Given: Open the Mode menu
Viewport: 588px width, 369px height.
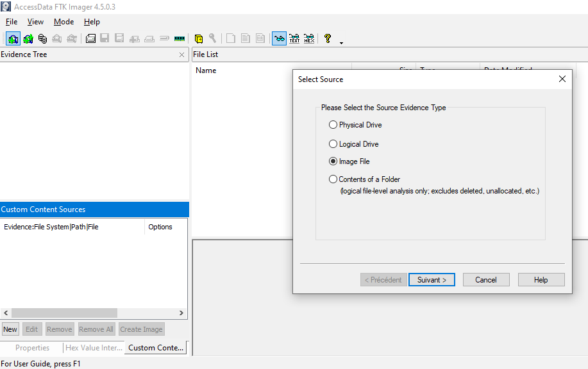Looking at the screenshot, I should (63, 22).
